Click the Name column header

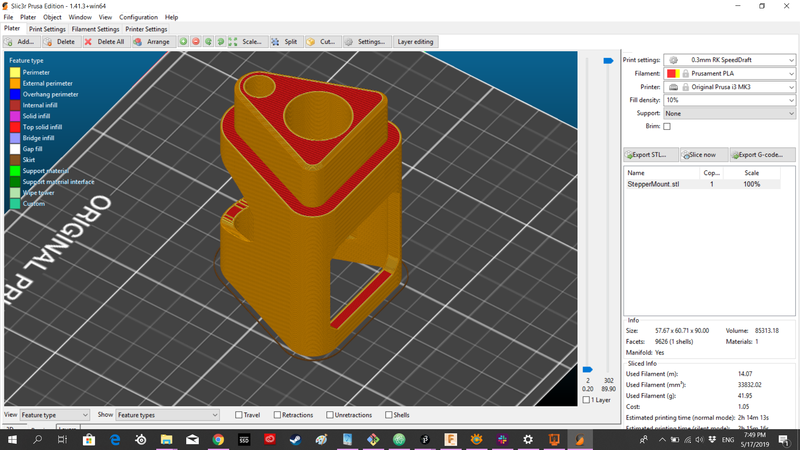point(661,173)
